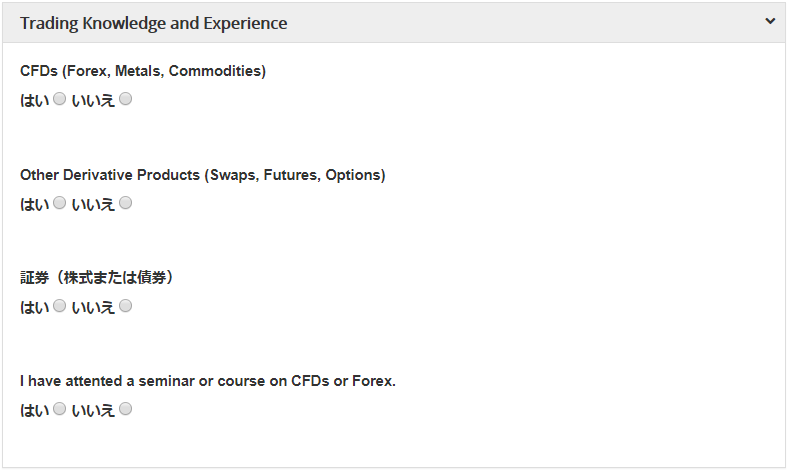
Task: Choose いいえ radio for Other Derivative Products
Action: [125, 203]
